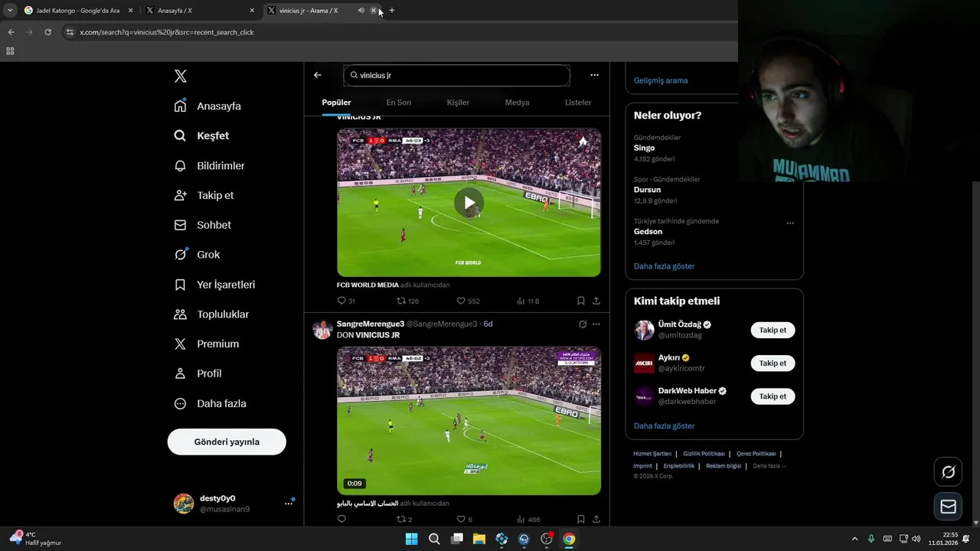Like the post with 6 likes
Screen dimensions: 980x551
(465, 519)
